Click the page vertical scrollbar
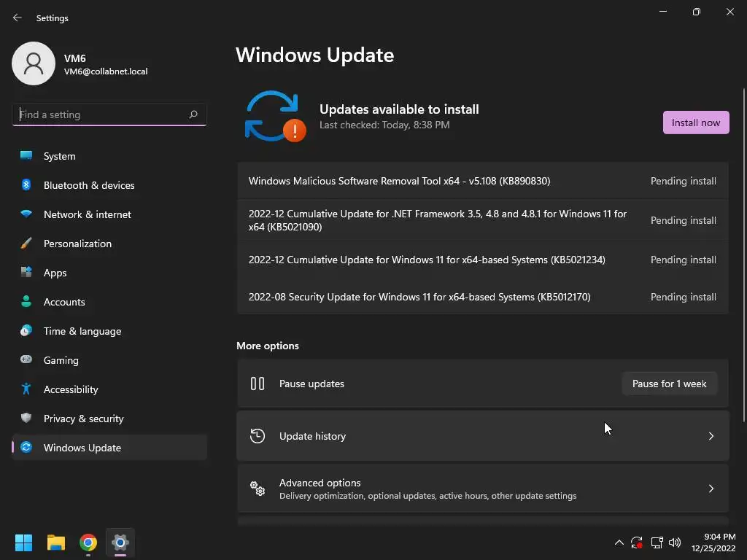 tap(743, 254)
